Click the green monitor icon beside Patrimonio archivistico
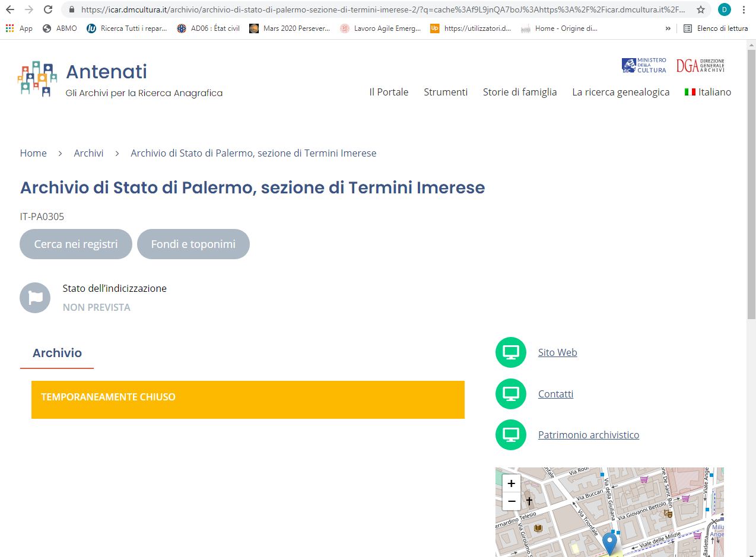The width and height of the screenshot is (756, 557). click(511, 435)
